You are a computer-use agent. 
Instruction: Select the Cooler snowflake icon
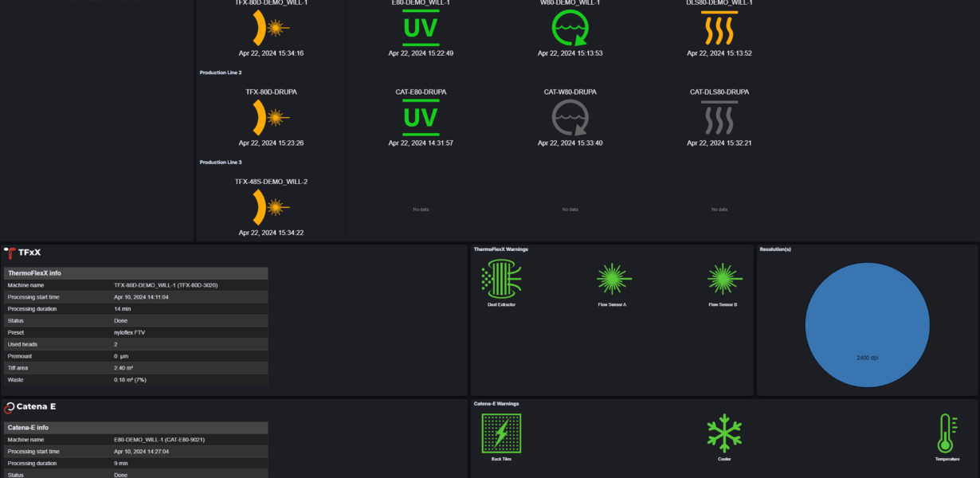(724, 433)
